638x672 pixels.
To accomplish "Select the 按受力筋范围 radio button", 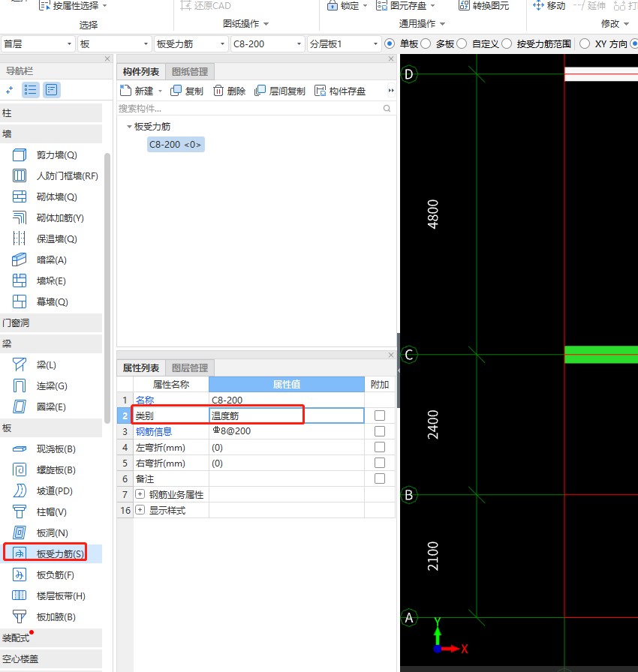I will tap(507, 43).
